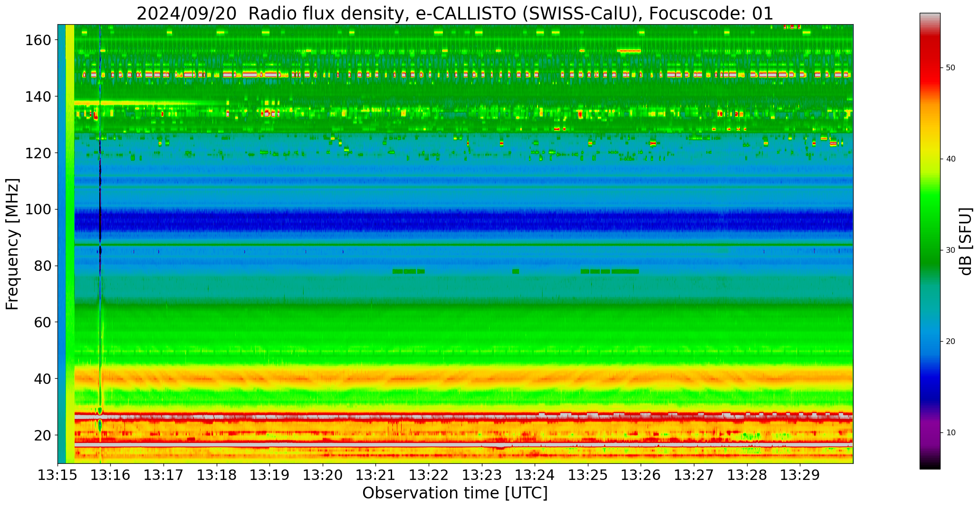This screenshot has width=980, height=507.
Task: Click the 'Observation time [UTC]' axis label
Action: click(x=455, y=493)
